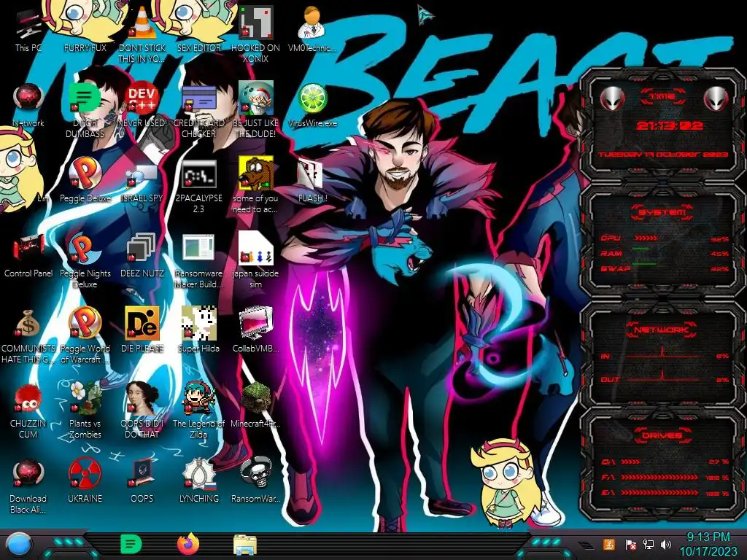Image resolution: width=747 pixels, height=560 pixels.
Task: Open Ransomware Maker Build shortcut
Action: (198, 249)
